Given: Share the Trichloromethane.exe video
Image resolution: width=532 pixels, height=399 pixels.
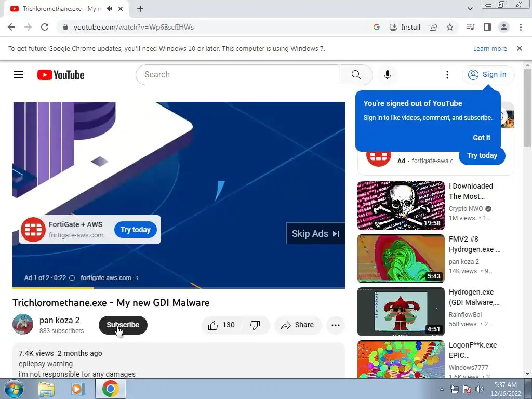Looking at the screenshot, I should 298,325.
